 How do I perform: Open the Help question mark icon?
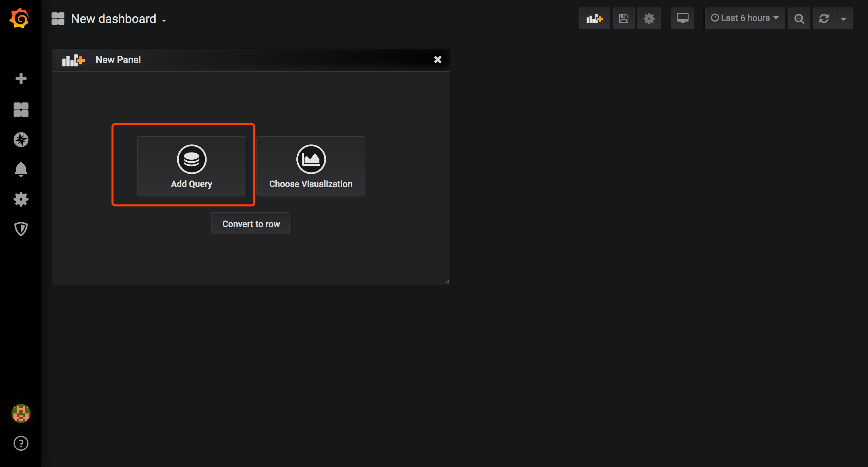[x=21, y=443]
